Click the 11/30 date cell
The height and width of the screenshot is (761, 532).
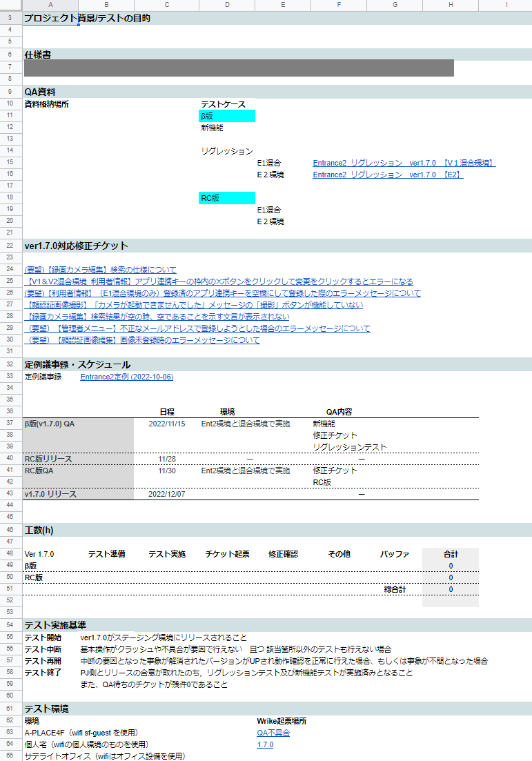[166, 471]
